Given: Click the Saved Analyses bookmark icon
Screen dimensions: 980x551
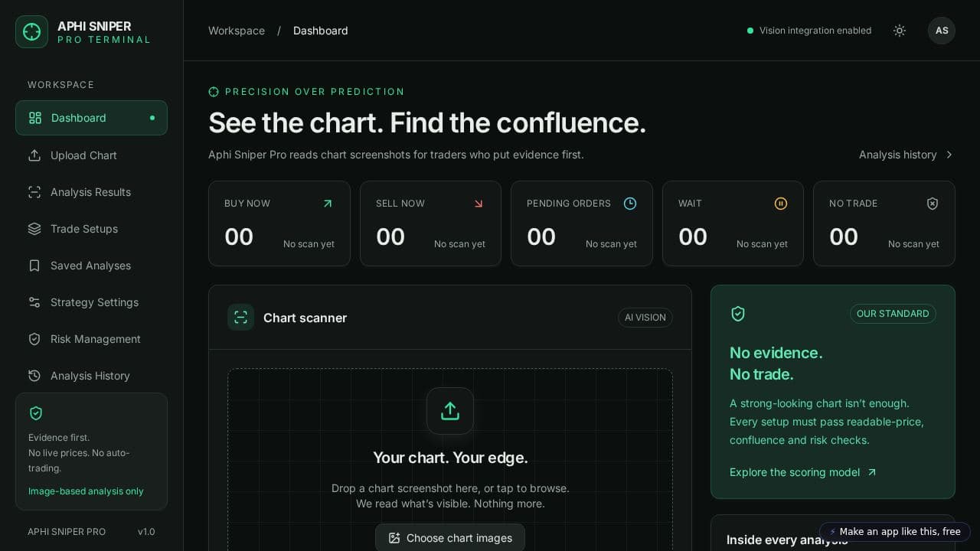Looking at the screenshot, I should pyautogui.click(x=34, y=266).
